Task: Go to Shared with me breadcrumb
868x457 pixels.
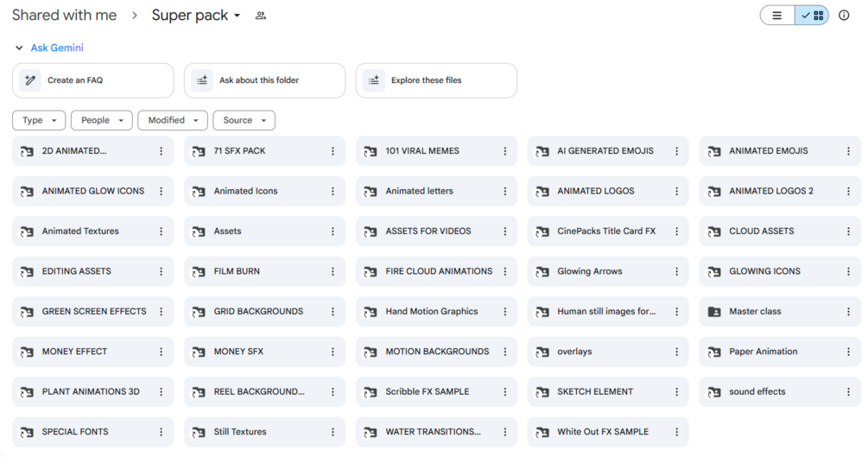Action: click(x=64, y=16)
